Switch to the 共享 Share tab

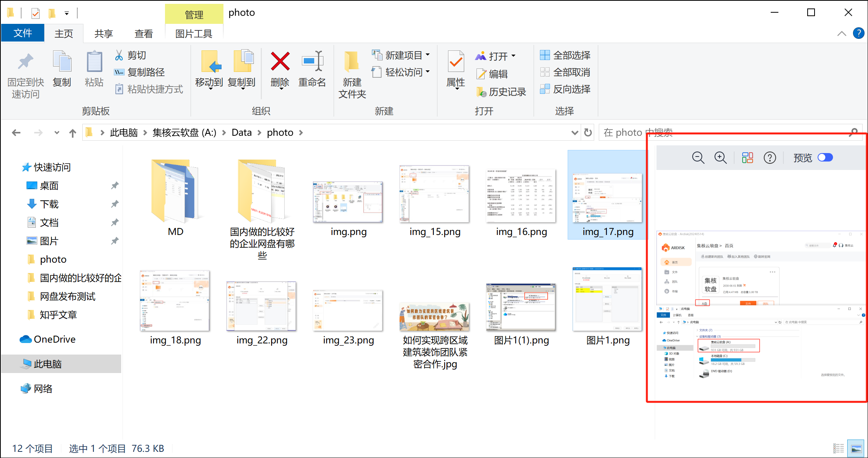point(104,33)
